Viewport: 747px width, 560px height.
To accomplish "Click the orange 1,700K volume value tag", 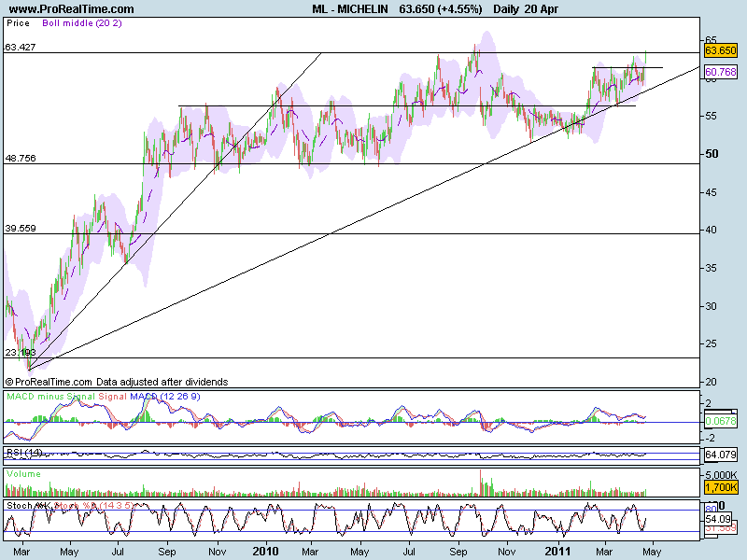I will [x=720, y=487].
